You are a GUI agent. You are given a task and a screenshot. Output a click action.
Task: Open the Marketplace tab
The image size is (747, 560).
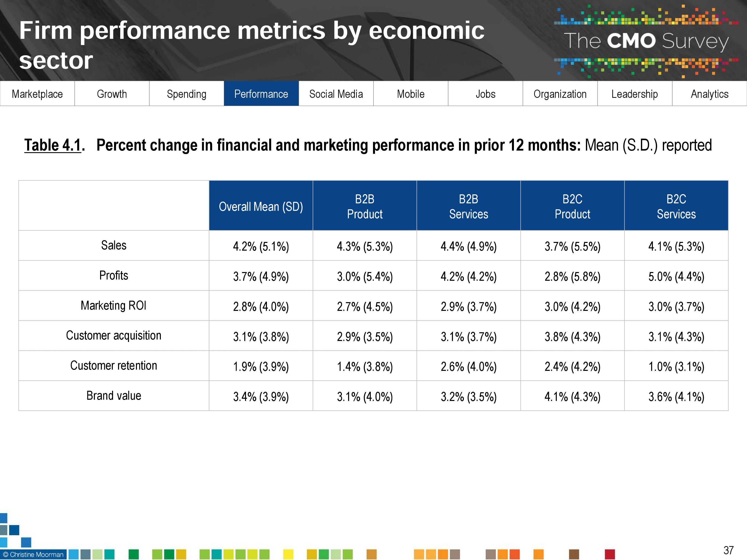37,94
